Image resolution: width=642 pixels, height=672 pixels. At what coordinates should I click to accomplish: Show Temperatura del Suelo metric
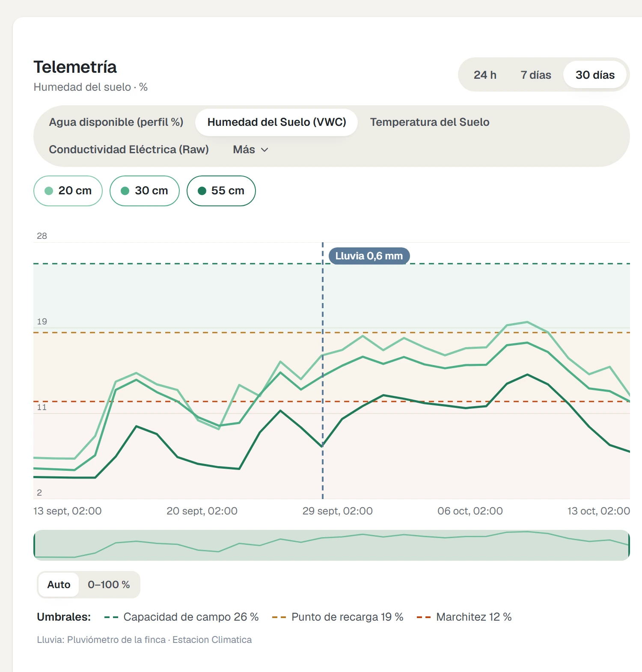430,122
